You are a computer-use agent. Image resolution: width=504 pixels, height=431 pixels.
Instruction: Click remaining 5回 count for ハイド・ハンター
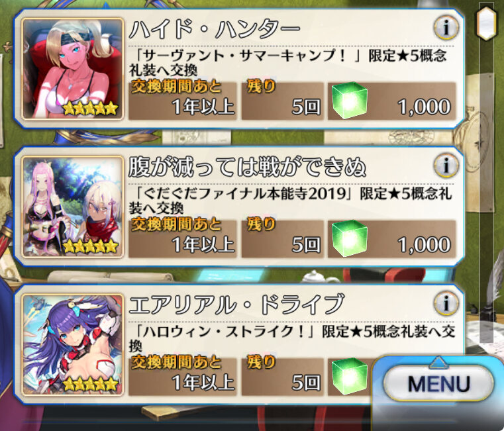click(x=306, y=107)
